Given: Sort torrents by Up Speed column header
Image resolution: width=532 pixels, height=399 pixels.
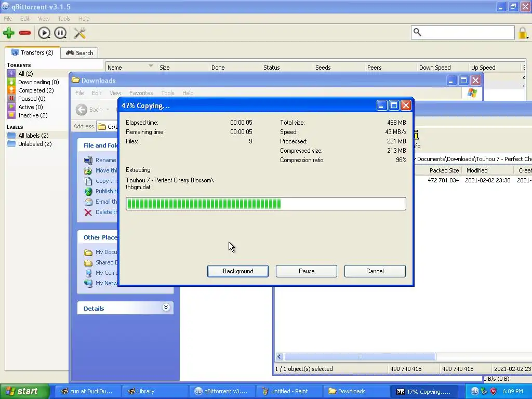Looking at the screenshot, I should 495,67.
